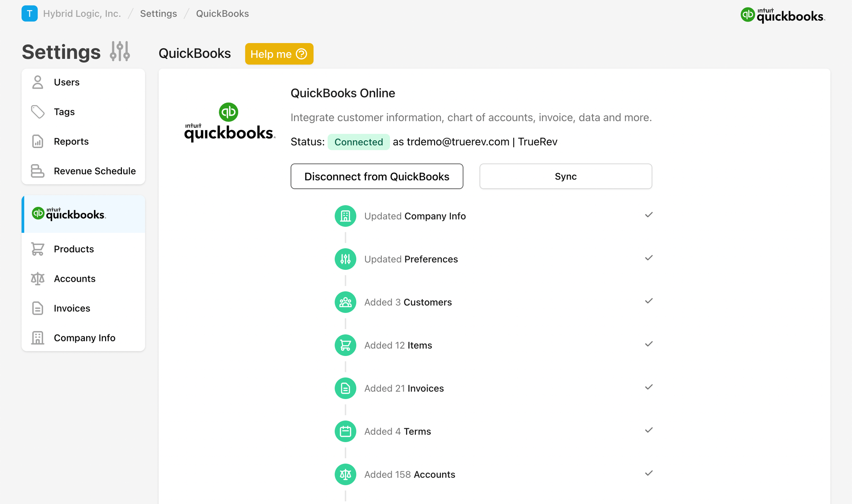Screen dimensions: 852x504
Task: Click the Accounts balance scale sidebar icon
Action: coord(37,279)
